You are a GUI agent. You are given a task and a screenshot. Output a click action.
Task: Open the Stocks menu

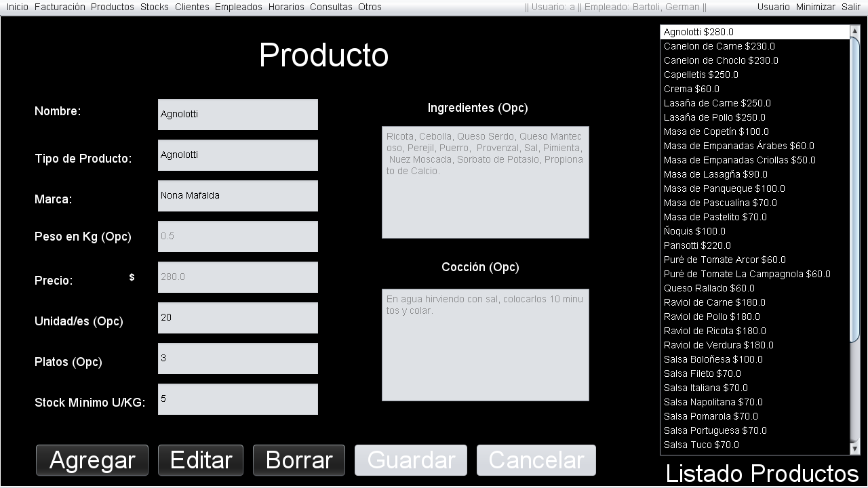coord(155,7)
